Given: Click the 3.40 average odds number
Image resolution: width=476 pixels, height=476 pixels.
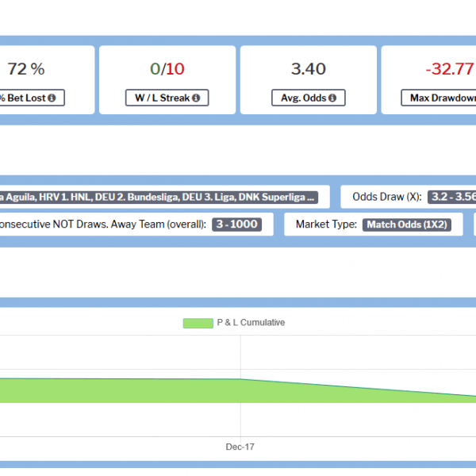Looking at the screenshot, I should point(308,69).
